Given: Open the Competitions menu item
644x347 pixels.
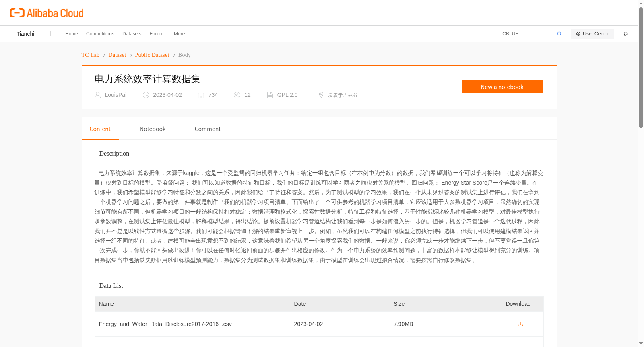Looking at the screenshot, I should (x=100, y=34).
